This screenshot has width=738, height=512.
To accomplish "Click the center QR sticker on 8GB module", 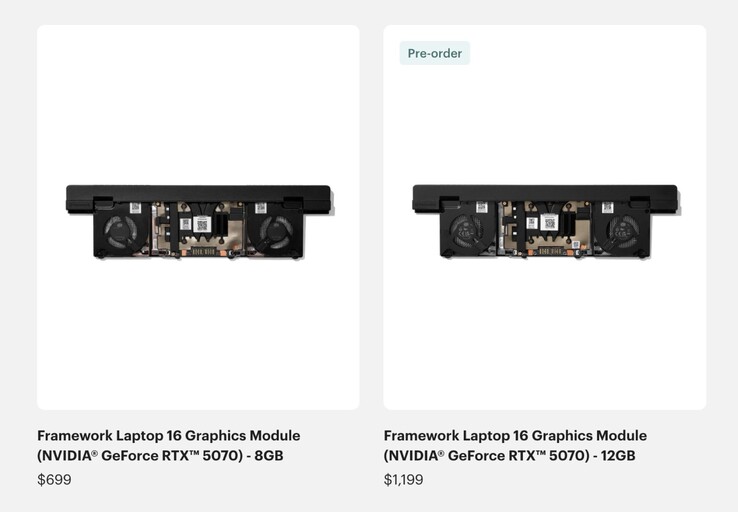I will click(202, 224).
